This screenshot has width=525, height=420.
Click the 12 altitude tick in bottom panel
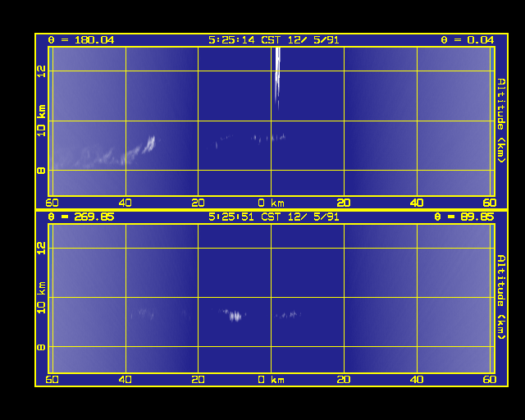pos(41,249)
